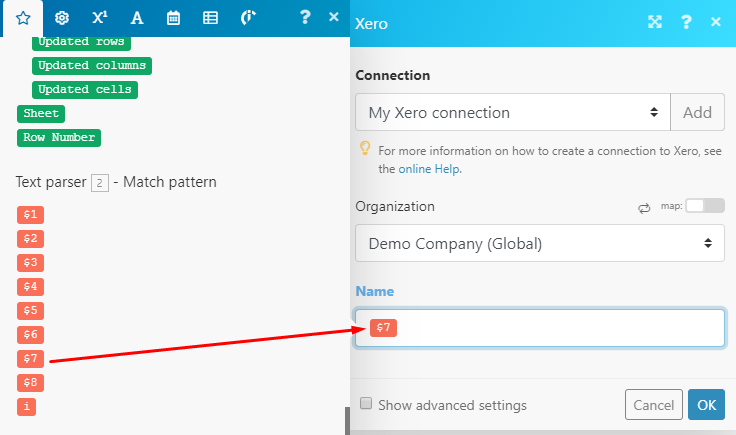Open the general functions gear tab
Image resolution: width=736 pixels, height=435 pixels.
click(x=61, y=18)
